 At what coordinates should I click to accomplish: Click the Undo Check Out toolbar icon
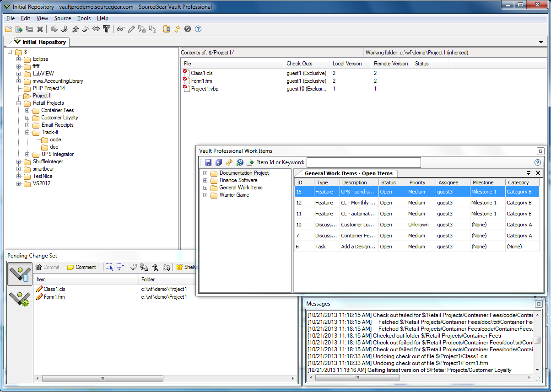[x=86, y=29]
